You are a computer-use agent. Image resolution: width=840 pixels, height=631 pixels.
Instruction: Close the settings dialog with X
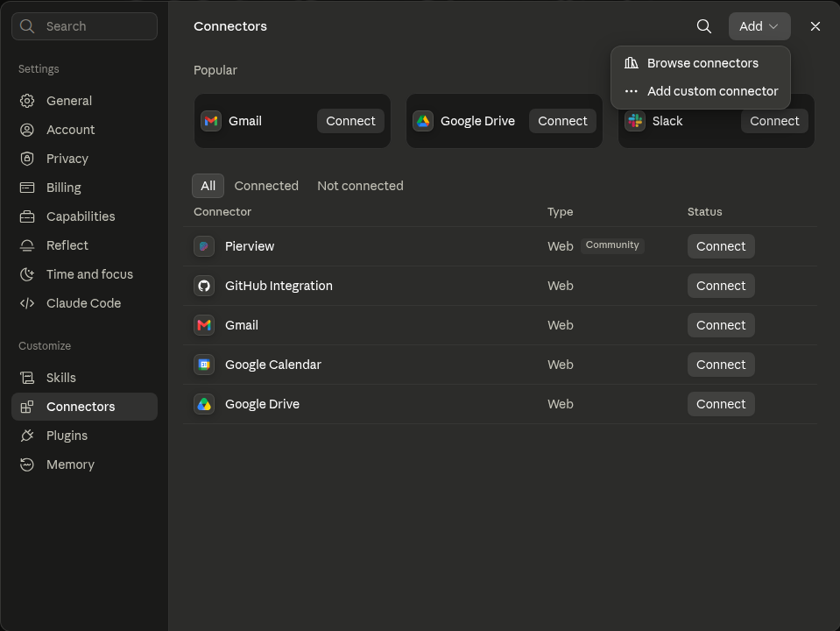coord(815,26)
